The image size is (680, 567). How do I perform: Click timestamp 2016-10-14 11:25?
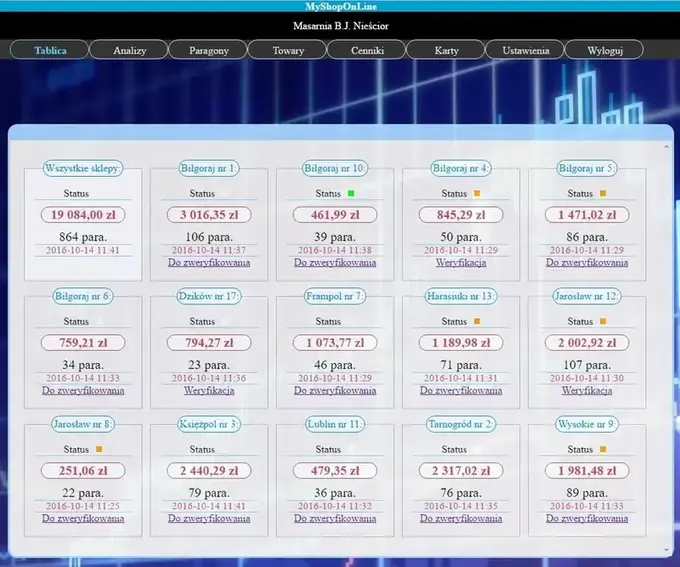click(x=83, y=506)
